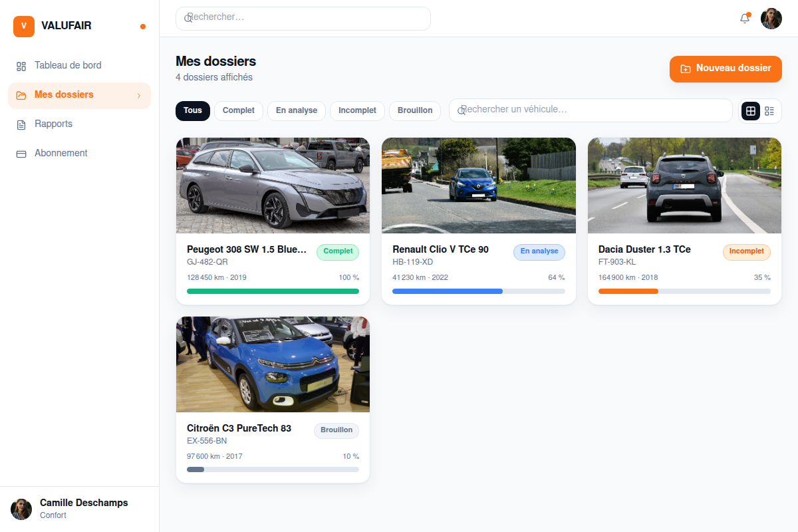Filter dossiers by Complet
This screenshot has height=532, width=798.
tap(239, 110)
